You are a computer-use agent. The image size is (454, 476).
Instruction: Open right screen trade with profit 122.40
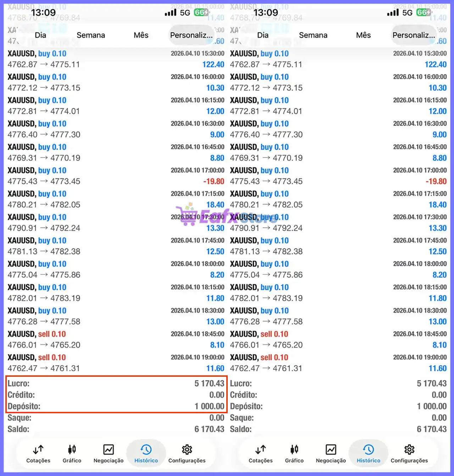[338, 59]
